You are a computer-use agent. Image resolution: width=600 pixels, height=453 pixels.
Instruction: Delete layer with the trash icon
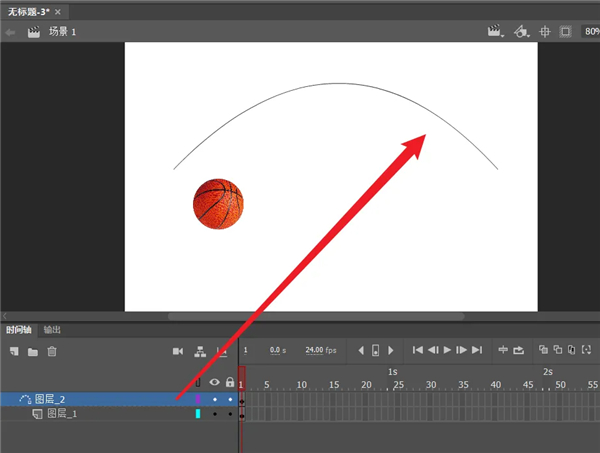point(52,351)
